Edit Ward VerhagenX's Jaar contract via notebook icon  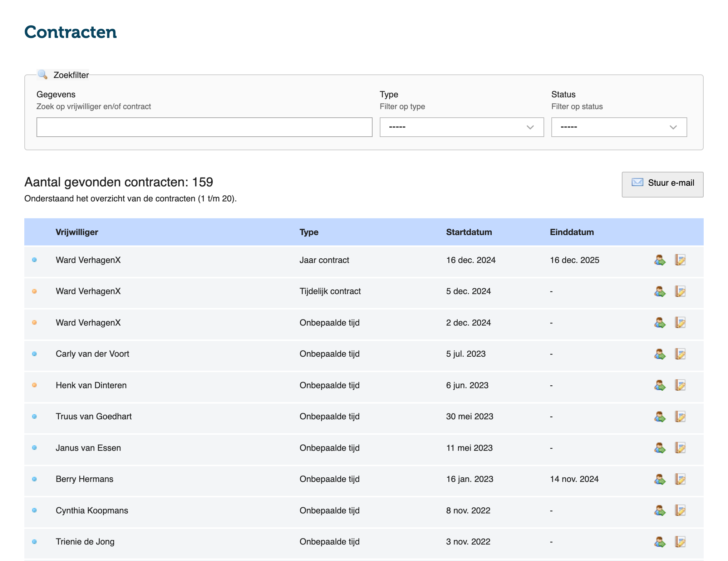[680, 260]
